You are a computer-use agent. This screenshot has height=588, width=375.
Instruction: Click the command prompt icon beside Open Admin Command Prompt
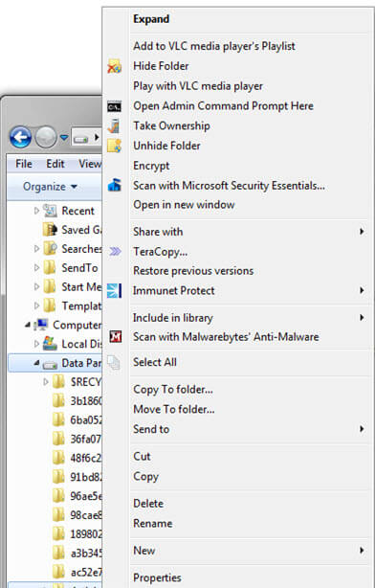[x=114, y=106]
